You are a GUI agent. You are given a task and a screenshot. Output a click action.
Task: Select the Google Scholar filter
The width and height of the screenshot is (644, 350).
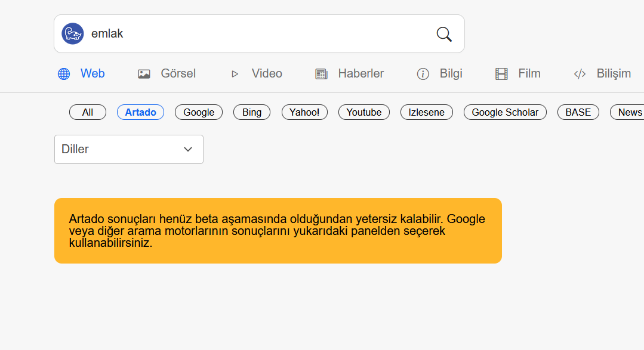click(x=505, y=112)
